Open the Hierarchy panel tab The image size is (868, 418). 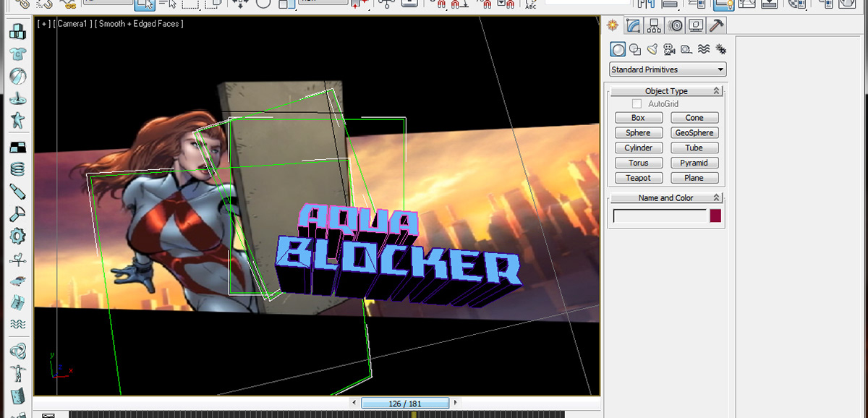click(655, 25)
